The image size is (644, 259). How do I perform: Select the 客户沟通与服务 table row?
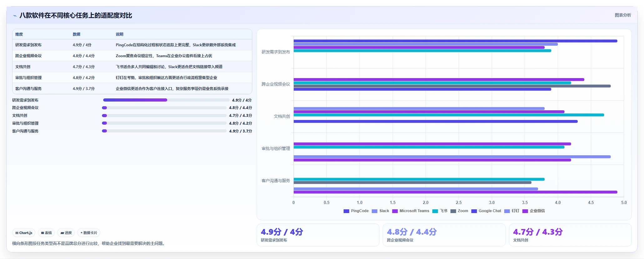click(132, 89)
